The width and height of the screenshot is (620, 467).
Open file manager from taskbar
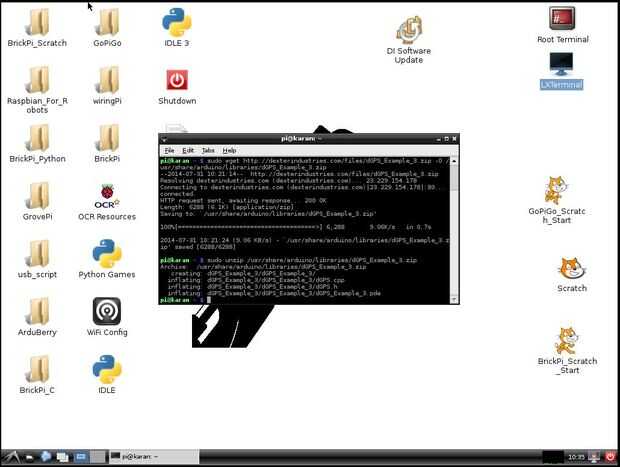pos(30,458)
